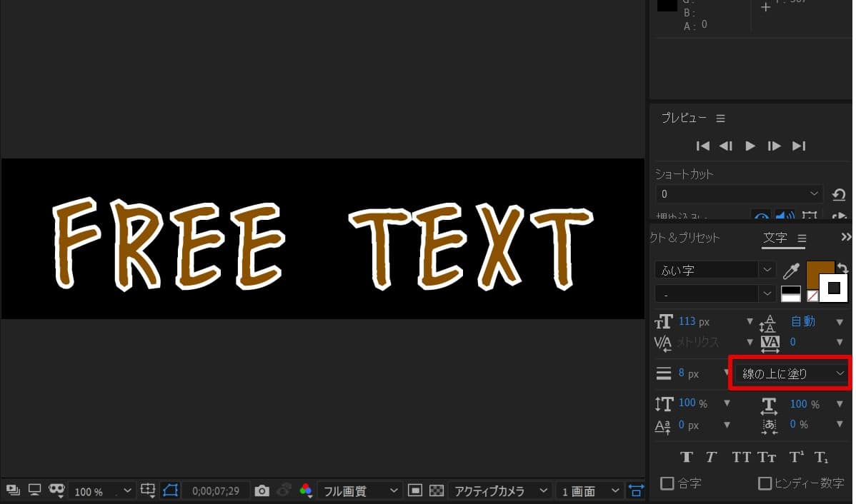Open the プレビュー panel menu
The image size is (856, 504).
click(x=720, y=119)
